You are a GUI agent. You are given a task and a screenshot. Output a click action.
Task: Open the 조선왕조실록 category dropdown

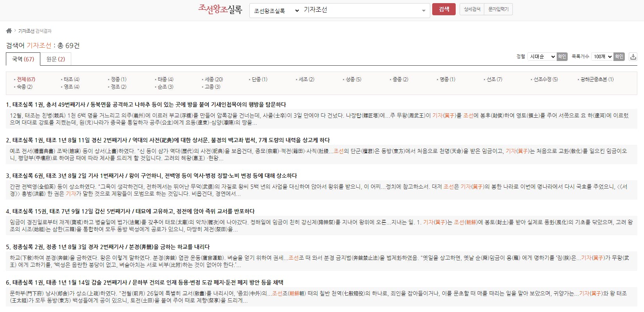coord(276,11)
